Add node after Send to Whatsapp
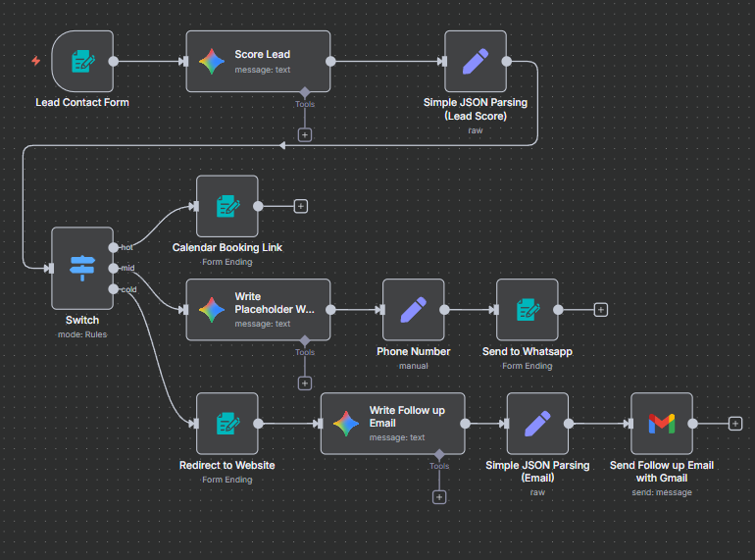Image resolution: width=755 pixels, height=560 pixels. 601,310
